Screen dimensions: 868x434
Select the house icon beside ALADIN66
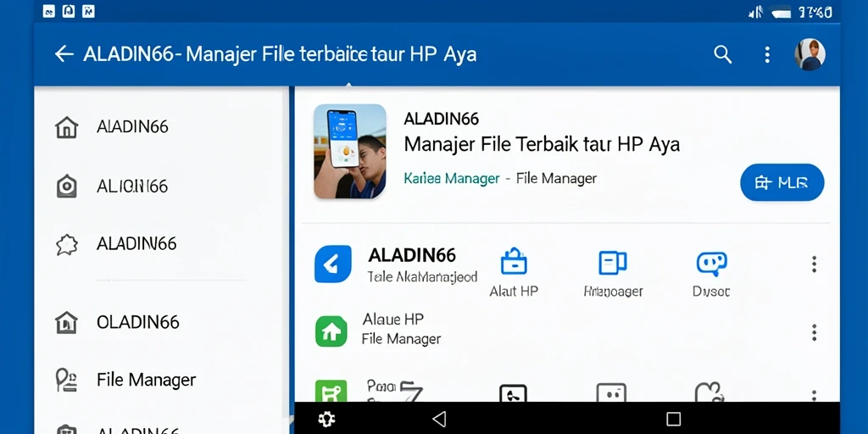point(66,127)
